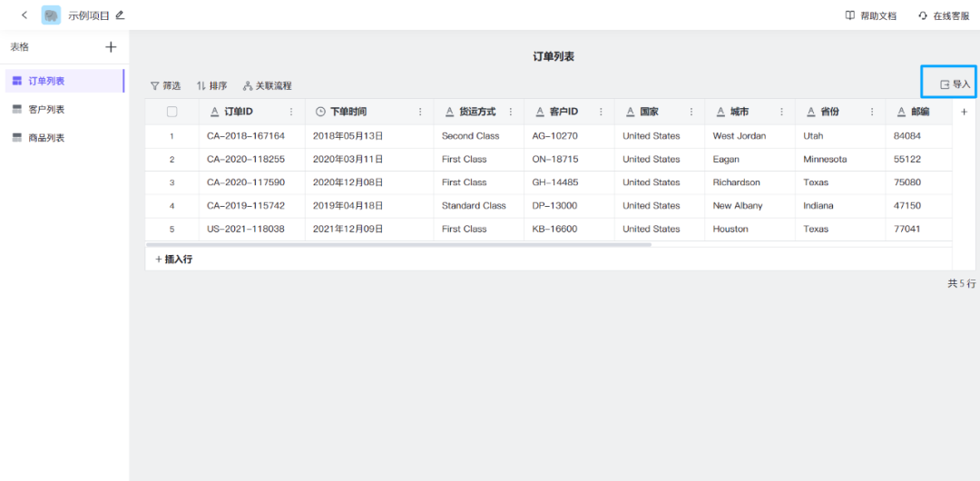Open 关联流程 linked workflows

tap(268, 85)
